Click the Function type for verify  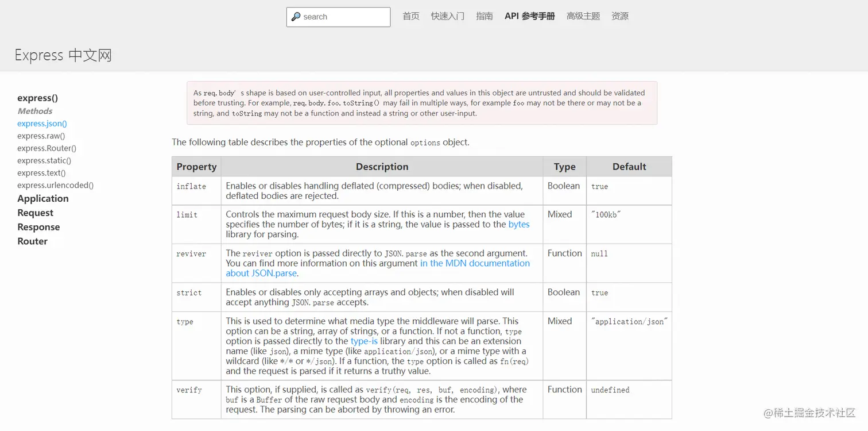(565, 389)
